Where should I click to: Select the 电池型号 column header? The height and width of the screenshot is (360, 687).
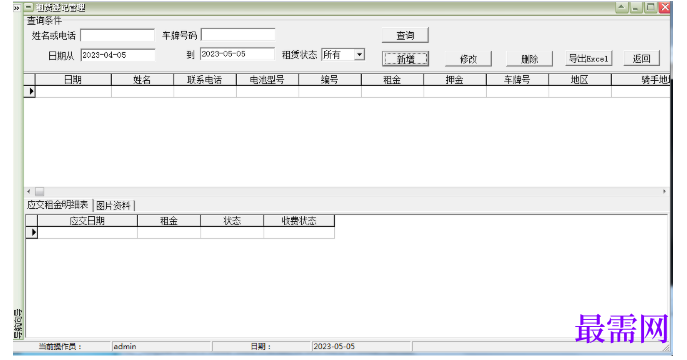click(x=267, y=80)
